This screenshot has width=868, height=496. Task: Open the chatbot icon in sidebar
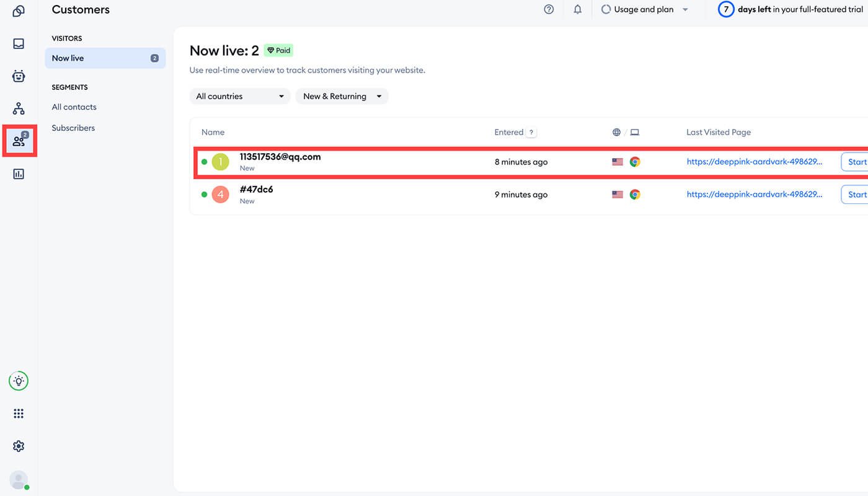[x=19, y=76]
